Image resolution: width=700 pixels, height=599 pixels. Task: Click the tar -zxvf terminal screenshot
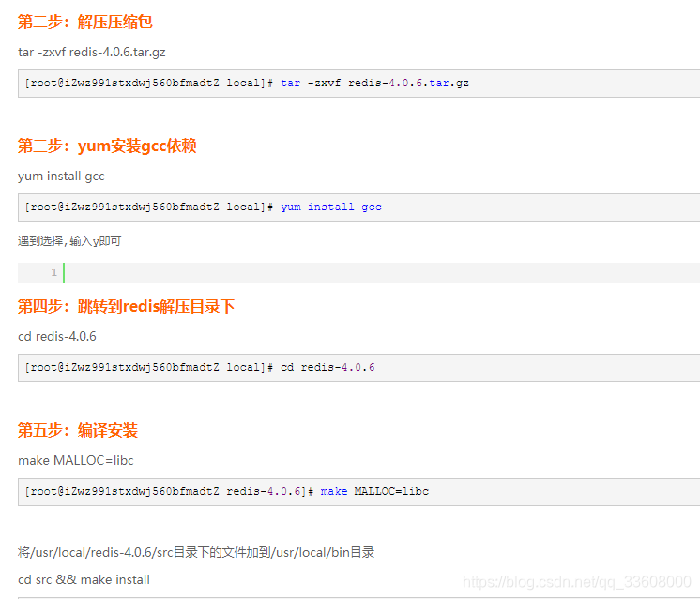pos(359,84)
